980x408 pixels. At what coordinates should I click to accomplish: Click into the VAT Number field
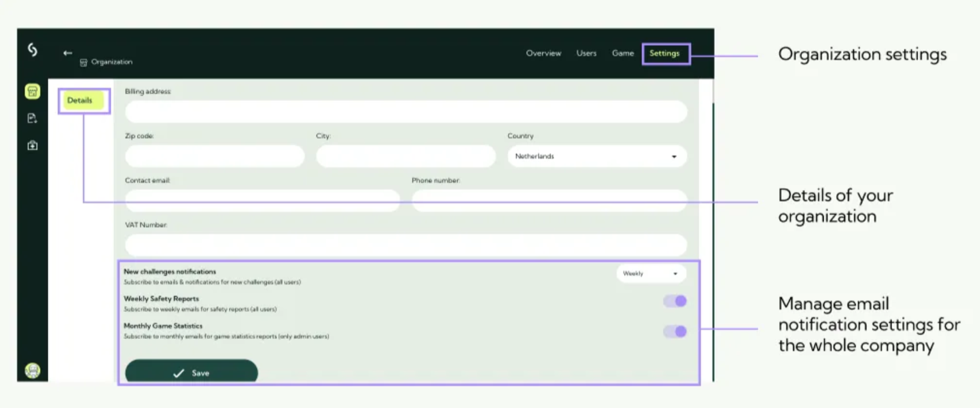point(406,245)
